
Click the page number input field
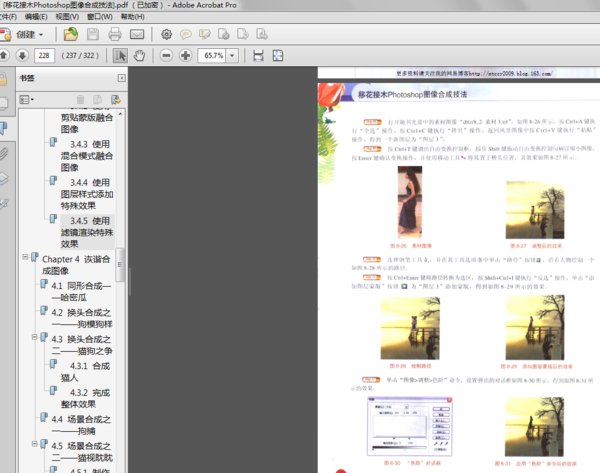click(44, 55)
